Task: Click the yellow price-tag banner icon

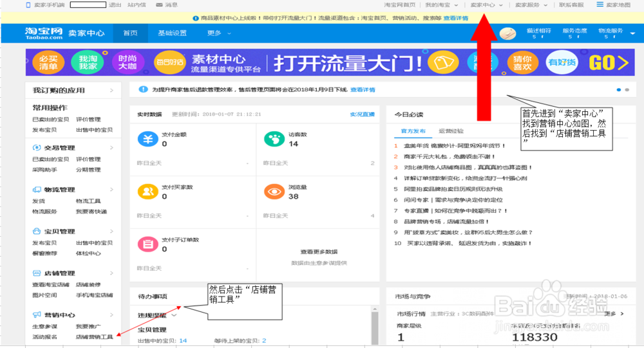Action: [443, 62]
